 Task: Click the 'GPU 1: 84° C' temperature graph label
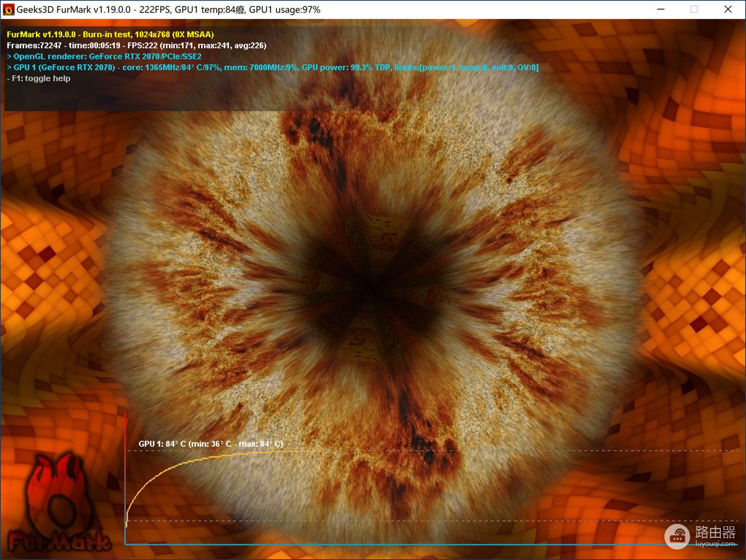(211, 444)
